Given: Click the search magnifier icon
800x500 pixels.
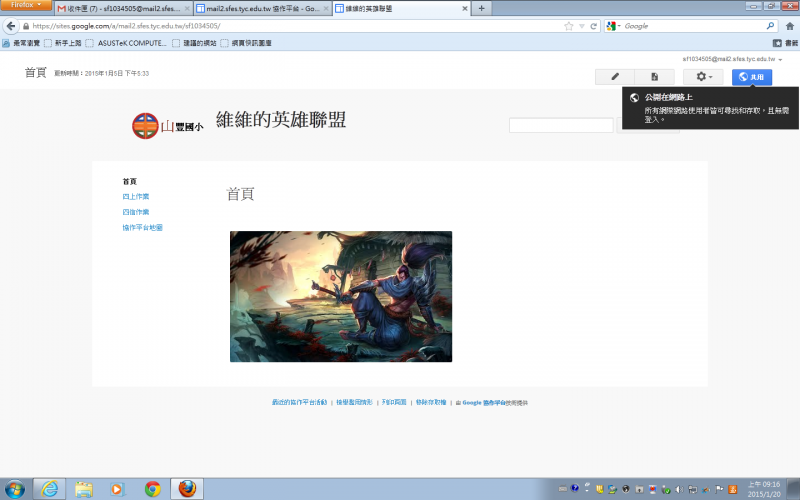Looking at the screenshot, I should 770,26.
